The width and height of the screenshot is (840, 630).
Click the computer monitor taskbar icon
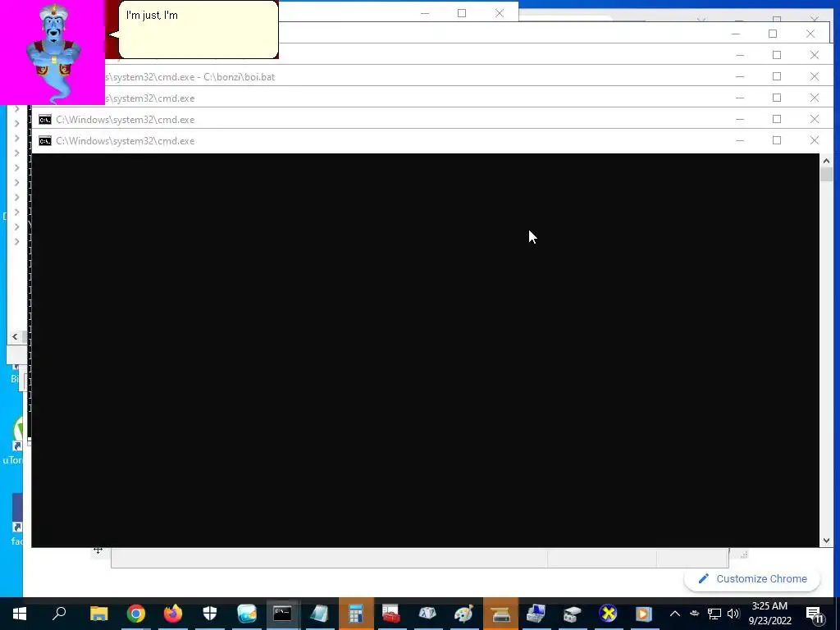coord(536,614)
